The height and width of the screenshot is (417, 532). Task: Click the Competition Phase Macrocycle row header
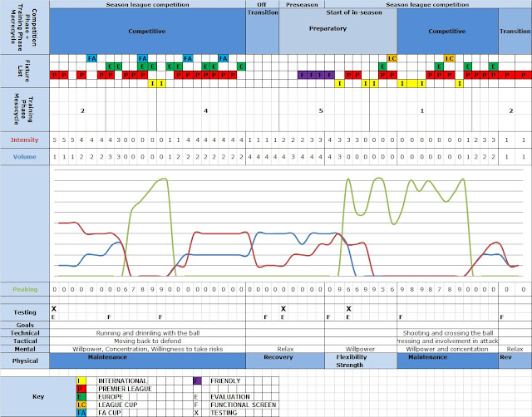tap(24, 27)
